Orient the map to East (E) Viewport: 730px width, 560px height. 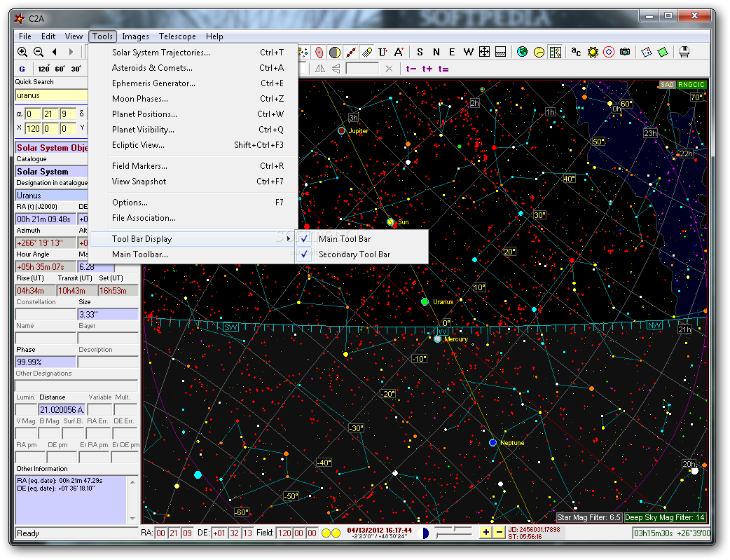(452, 52)
